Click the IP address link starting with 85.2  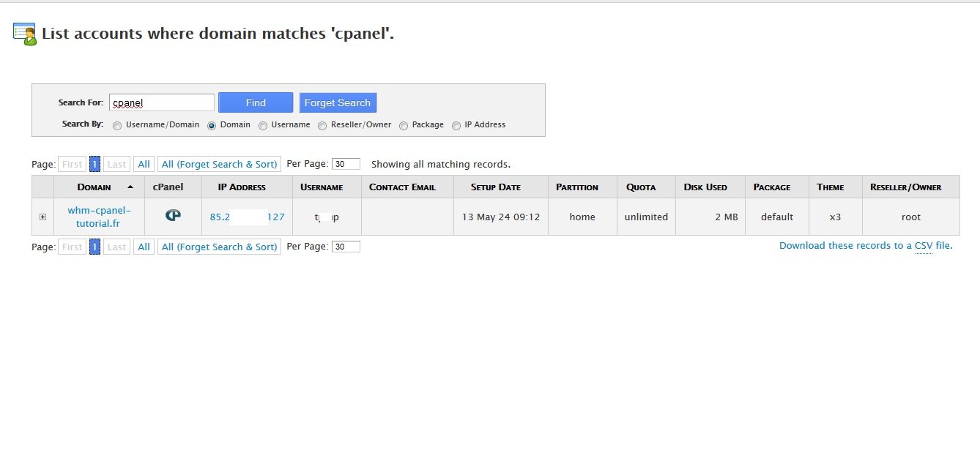click(247, 217)
